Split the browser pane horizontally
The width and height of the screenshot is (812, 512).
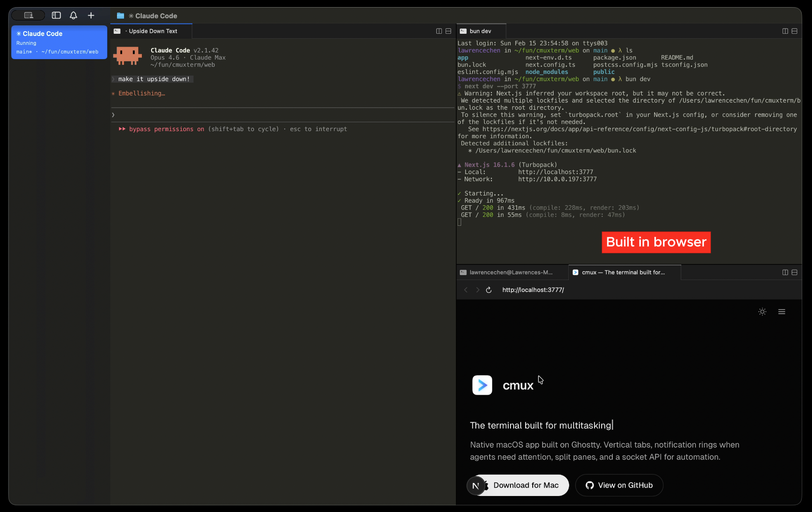794,272
